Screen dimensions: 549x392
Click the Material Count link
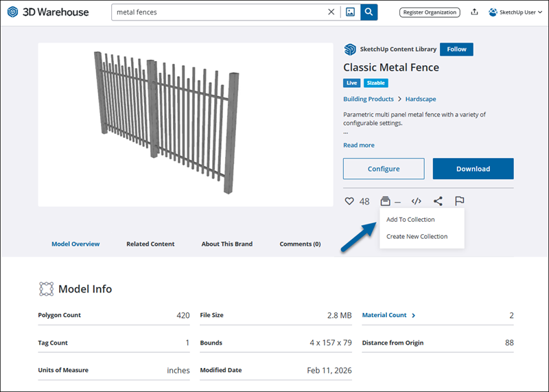pyautogui.click(x=384, y=315)
